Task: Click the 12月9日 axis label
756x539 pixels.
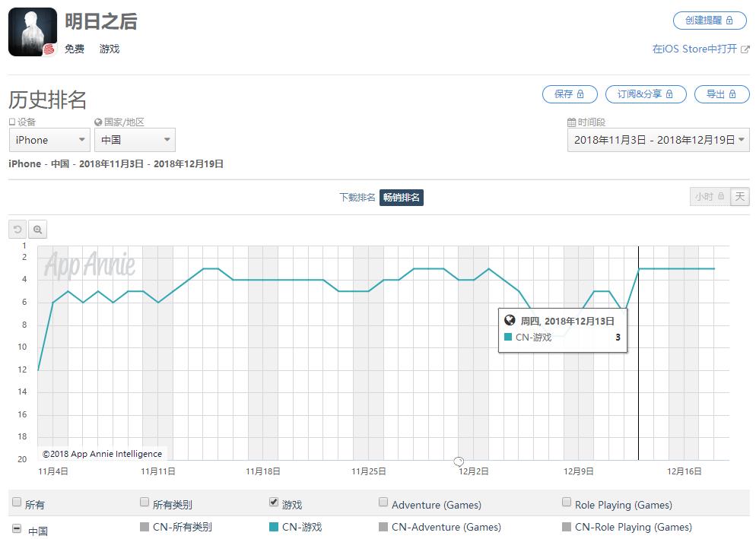Action: pyautogui.click(x=579, y=471)
